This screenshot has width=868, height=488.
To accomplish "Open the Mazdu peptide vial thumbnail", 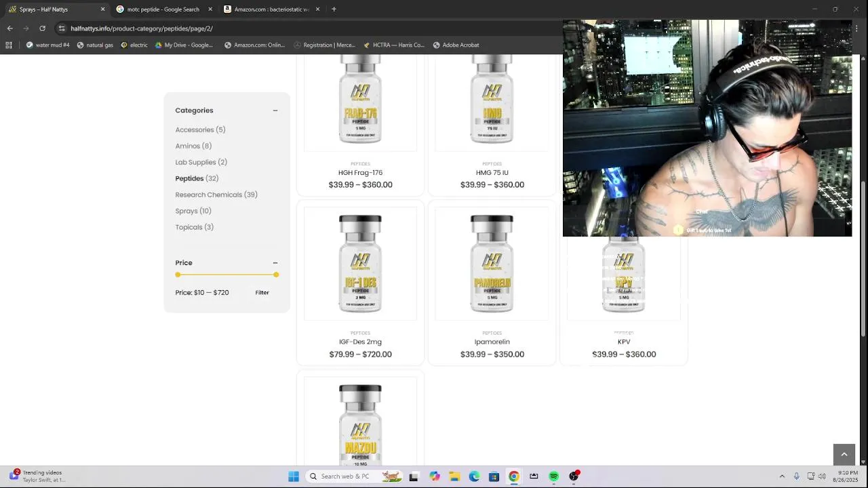I will click(x=360, y=422).
